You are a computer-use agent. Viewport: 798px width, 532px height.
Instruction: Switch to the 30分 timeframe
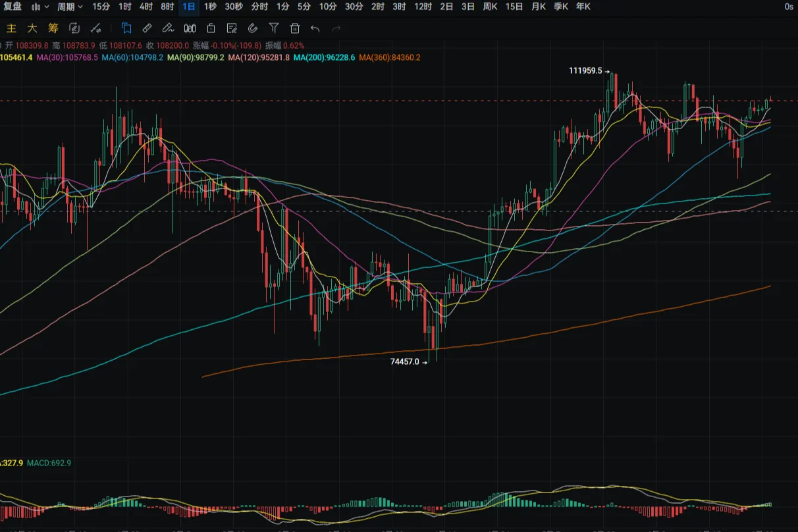pyautogui.click(x=354, y=7)
